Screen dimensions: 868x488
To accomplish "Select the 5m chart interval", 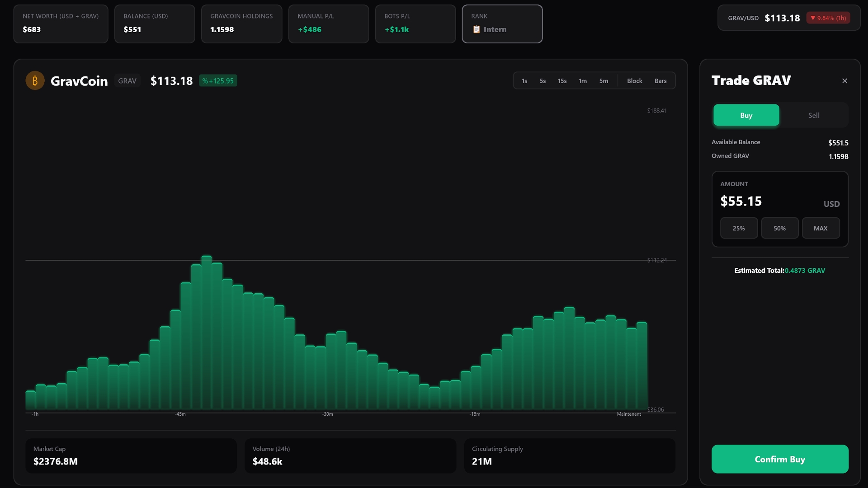I will click(x=604, y=81).
